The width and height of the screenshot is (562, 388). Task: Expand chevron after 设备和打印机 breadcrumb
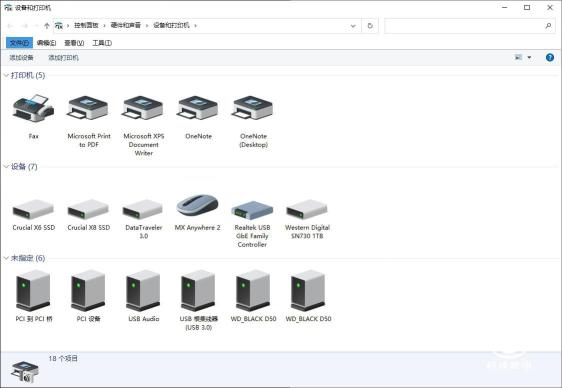(196, 26)
